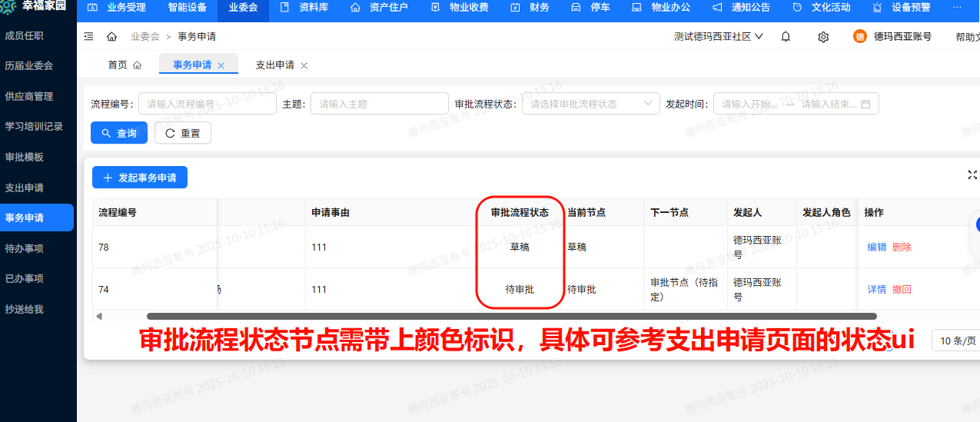Click the 发起事务申请 button
The image size is (980, 422).
[x=140, y=178]
